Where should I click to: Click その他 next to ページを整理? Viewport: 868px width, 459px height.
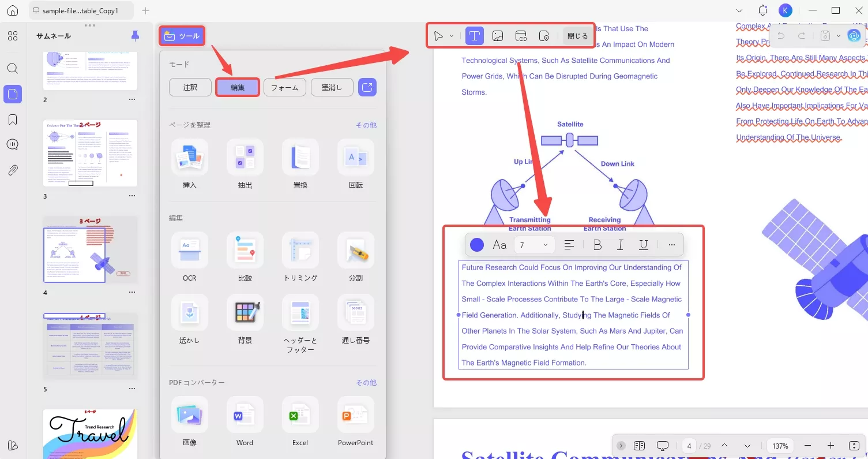pos(366,125)
